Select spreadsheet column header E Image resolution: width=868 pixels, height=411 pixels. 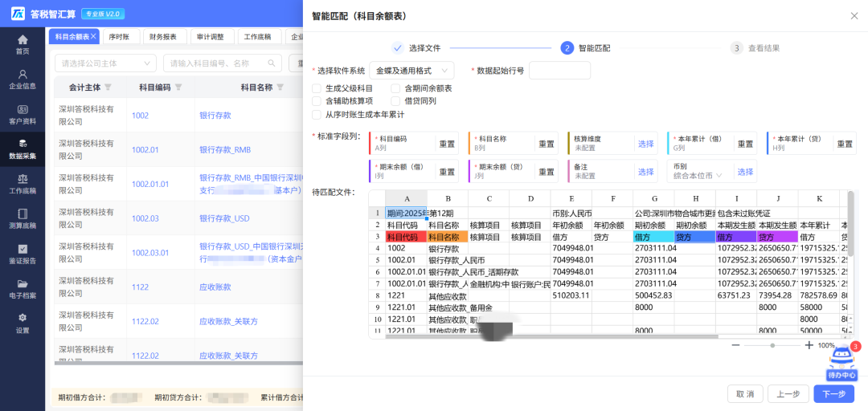(571, 198)
